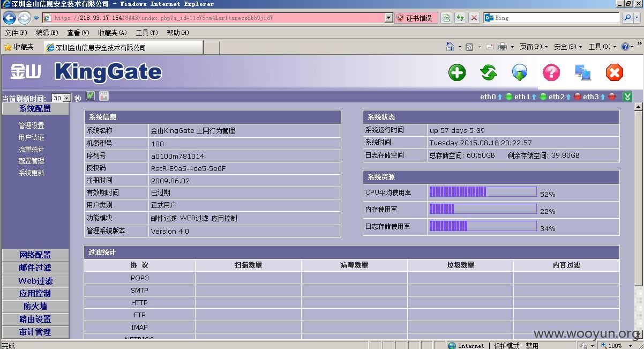Click the memory usage 22% progress bar
Viewport: 644px width, 349px height.
[483, 209]
